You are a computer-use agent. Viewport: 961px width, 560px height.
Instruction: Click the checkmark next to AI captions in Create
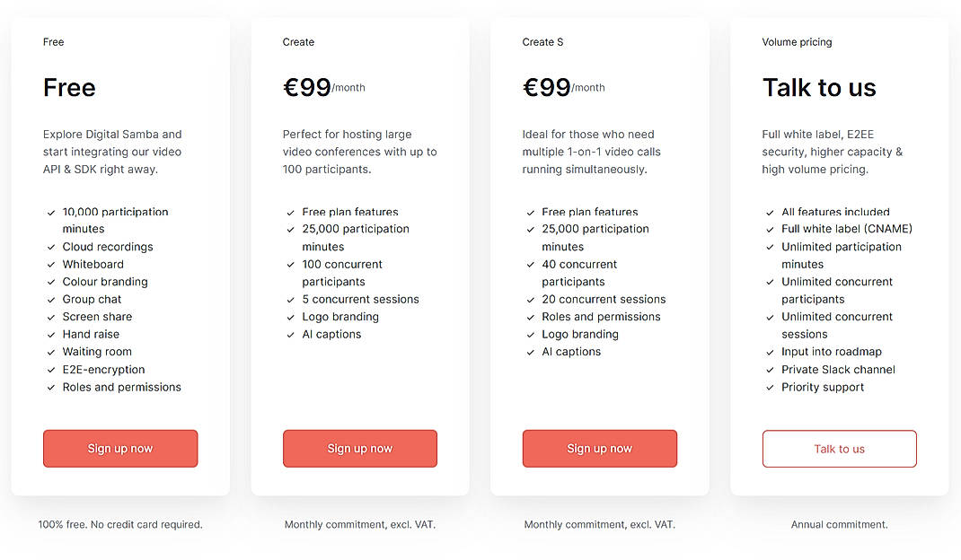(290, 334)
